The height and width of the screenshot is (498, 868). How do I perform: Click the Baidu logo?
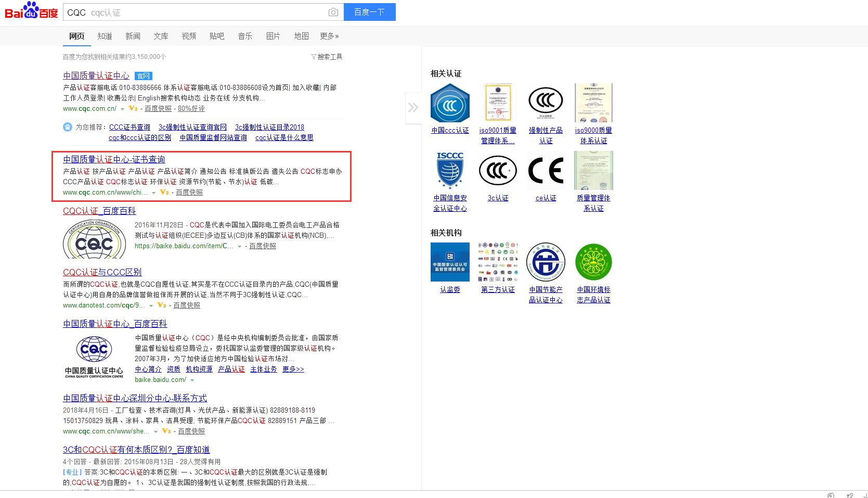[x=31, y=10]
